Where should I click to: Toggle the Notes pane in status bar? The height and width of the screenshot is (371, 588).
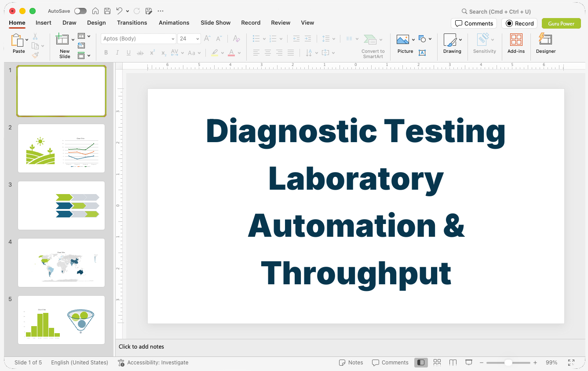(x=351, y=363)
